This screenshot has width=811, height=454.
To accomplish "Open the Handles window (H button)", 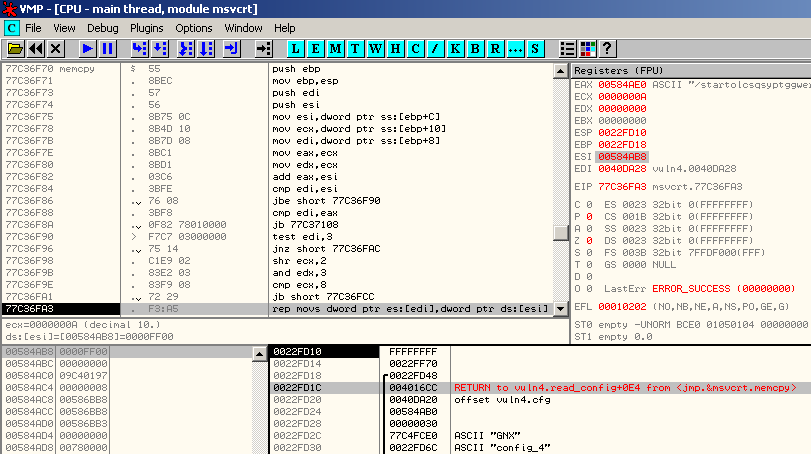I will [396, 48].
